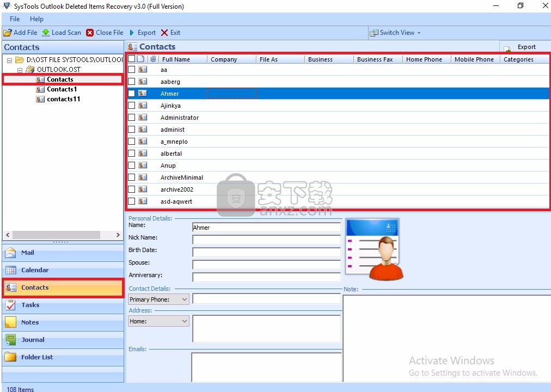Open the Primary Phone combo box
The image size is (551, 392).
click(158, 299)
